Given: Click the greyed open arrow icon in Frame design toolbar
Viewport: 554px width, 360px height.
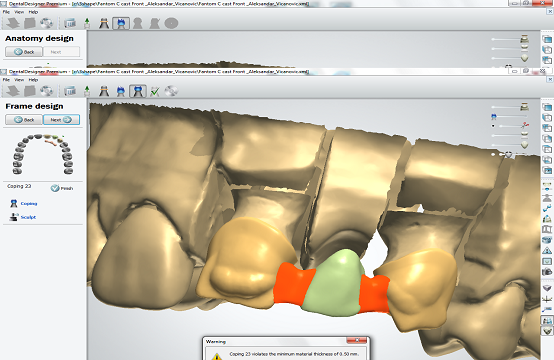Looking at the screenshot, I should click(13, 91).
